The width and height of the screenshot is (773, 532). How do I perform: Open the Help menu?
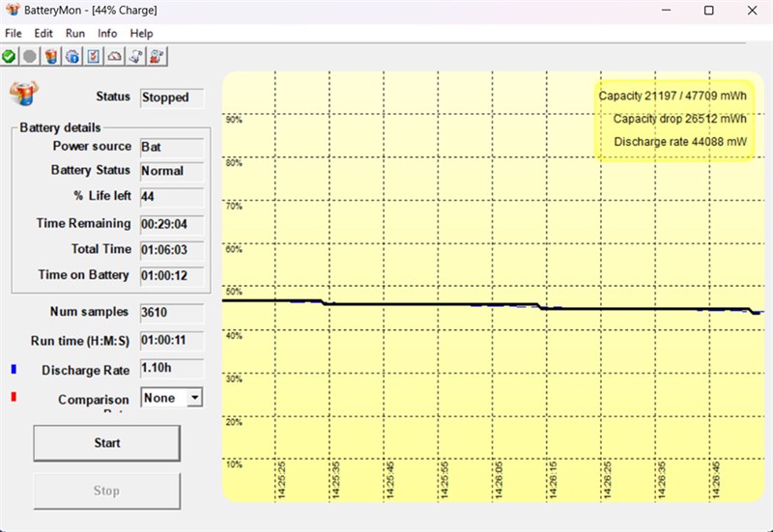(x=141, y=34)
